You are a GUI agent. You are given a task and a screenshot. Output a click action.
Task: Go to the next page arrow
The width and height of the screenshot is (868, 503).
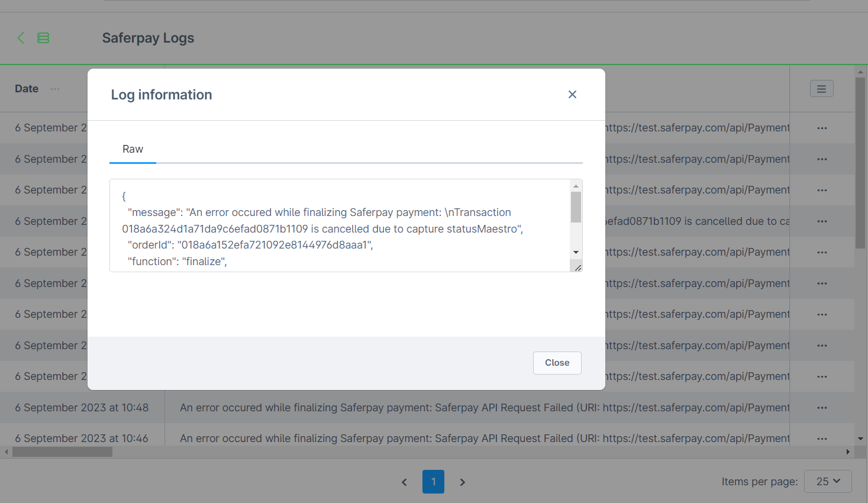(x=462, y=482)
